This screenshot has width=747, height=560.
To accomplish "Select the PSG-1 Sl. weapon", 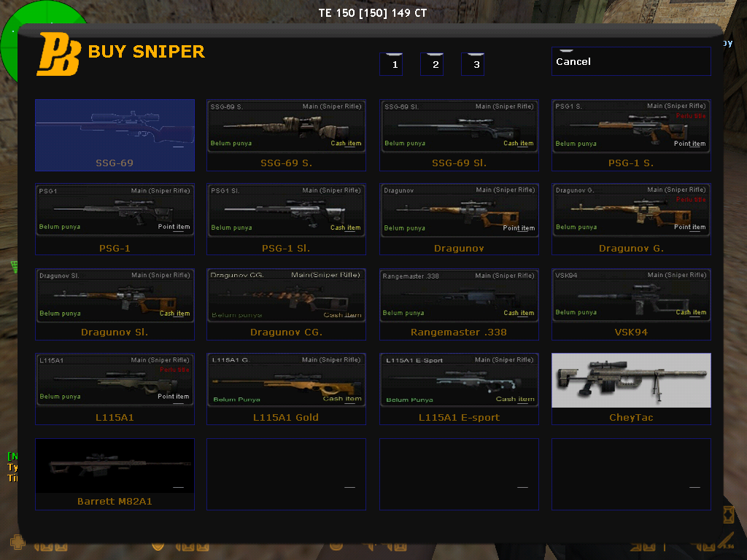I will pyautogui.click(x=286, y=219).
